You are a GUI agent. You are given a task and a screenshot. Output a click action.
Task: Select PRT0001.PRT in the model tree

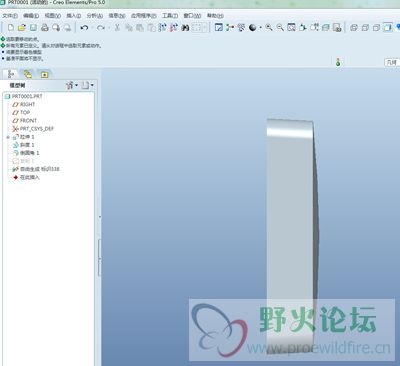(x=23, y=96)
